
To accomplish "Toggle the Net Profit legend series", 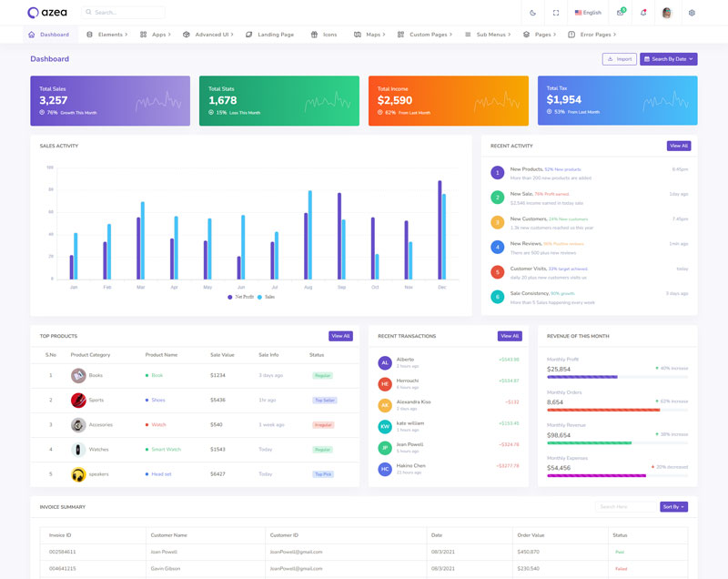I will tap(240, 297).
